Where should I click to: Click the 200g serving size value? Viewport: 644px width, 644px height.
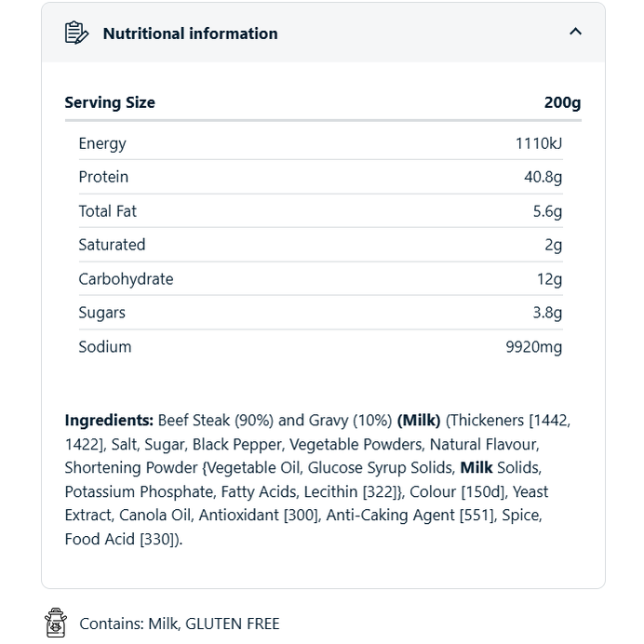tap(562, 102)
